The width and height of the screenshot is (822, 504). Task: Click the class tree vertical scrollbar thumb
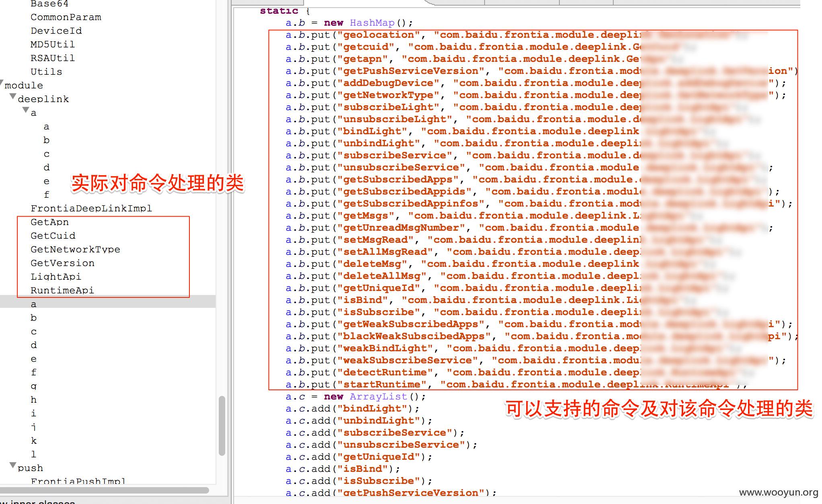[x=222, y=426]
